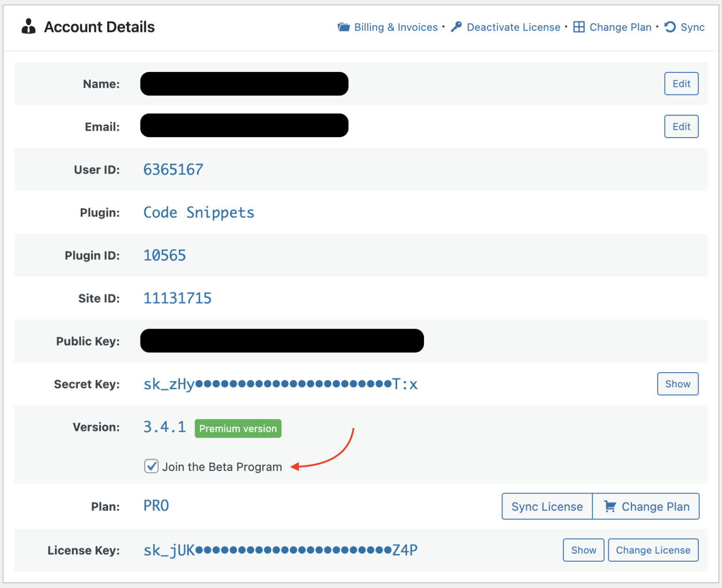Screen dimensions: 722x588
Task: Open the Change Plan header link
Action: click(x=620, y=27)
